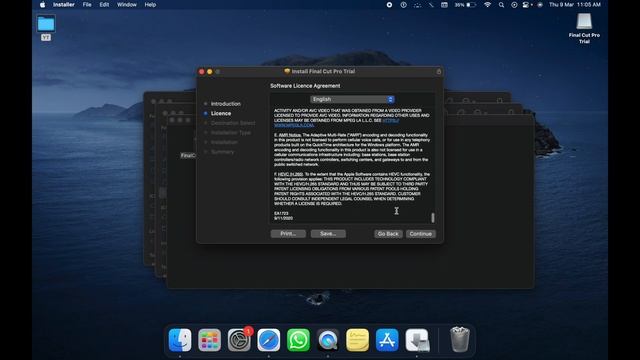
Task: Open the Trash in the dock
Action: (460, 340)
